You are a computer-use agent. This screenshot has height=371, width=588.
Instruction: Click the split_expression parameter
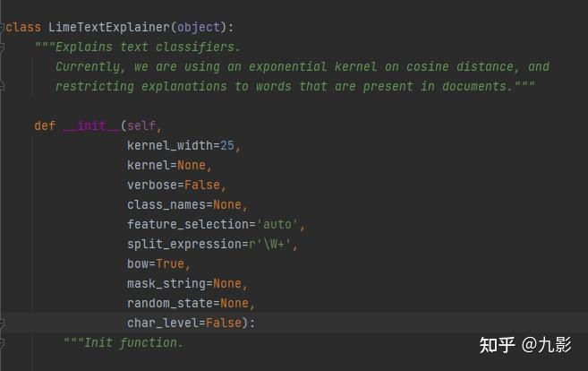click(x=183, y=244)
